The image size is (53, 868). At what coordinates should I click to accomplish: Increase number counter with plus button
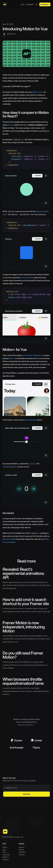[34, 489]
